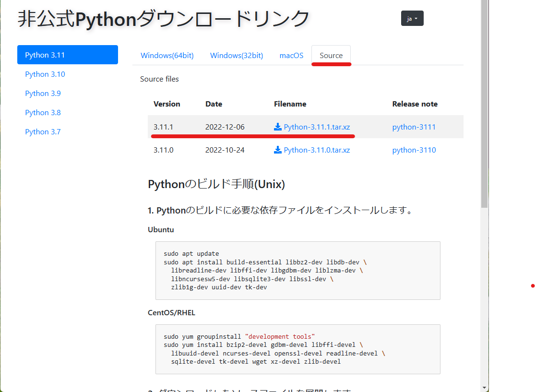Select the Source tab
This screenshot has width=535, height=392.
click(x=331, y=55)
